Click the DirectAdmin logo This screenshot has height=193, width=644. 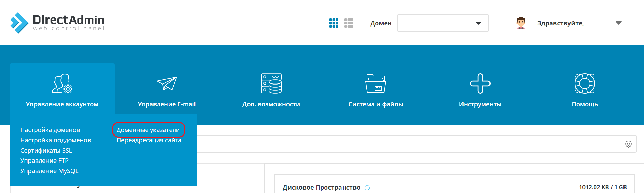point(57,23)
